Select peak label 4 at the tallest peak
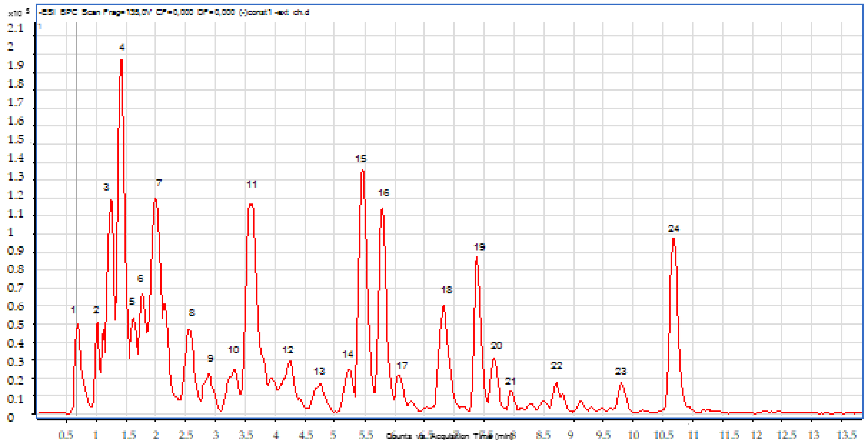 (x=122, y=47)
